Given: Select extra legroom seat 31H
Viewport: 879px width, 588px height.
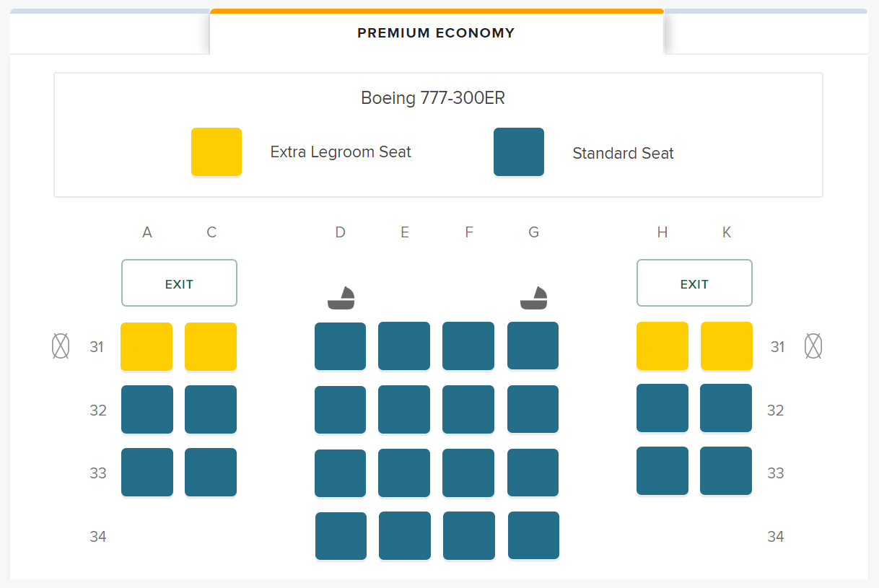Looking at the screenshot, I should 662,346.
